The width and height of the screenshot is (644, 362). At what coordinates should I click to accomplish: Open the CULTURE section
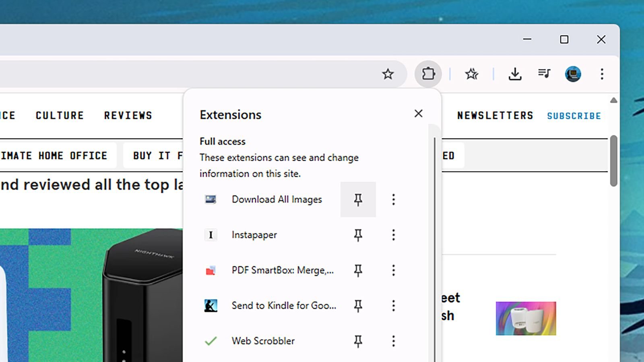[x=59, y=115]
